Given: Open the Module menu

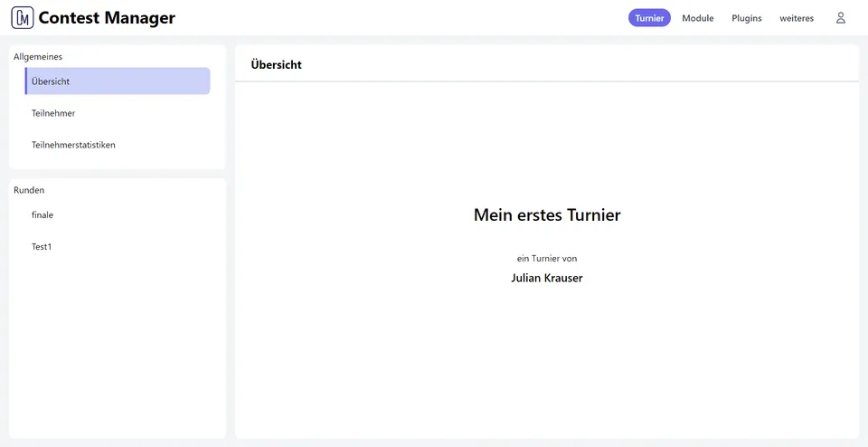Looking at the screenshot, I should point(697,18).
